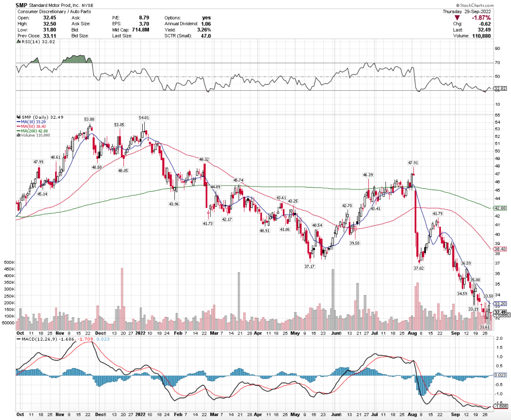The width and height of the screenshot is (511, 420).
Task: Click the P/E value 8.79
Action: 144,18
